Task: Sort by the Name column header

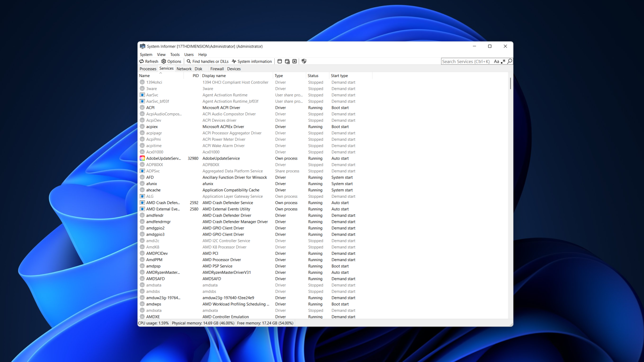Action: pos(161,76)
